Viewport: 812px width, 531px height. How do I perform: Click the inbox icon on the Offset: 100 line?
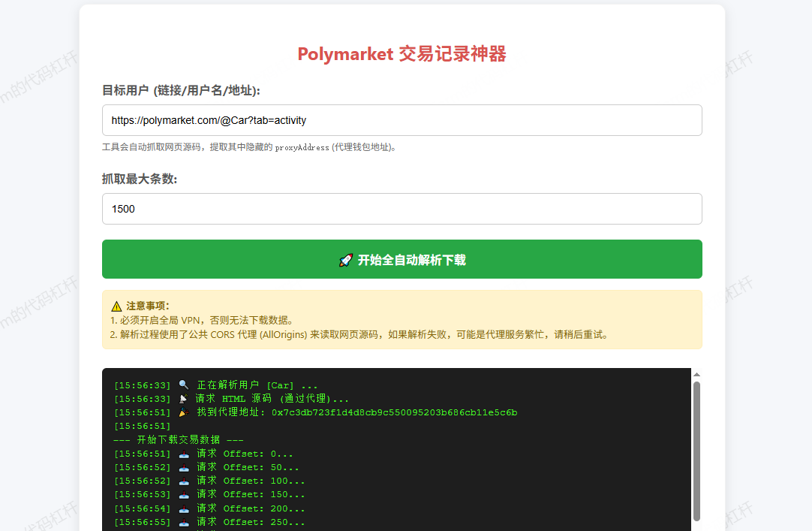(x=184, y=481)
